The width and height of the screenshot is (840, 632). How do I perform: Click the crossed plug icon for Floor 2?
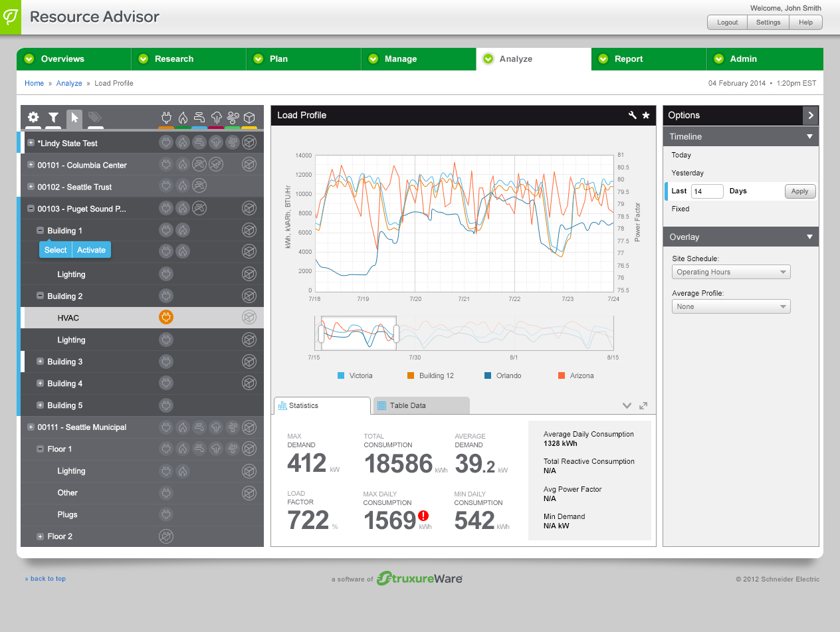click(x=166, y=536)
